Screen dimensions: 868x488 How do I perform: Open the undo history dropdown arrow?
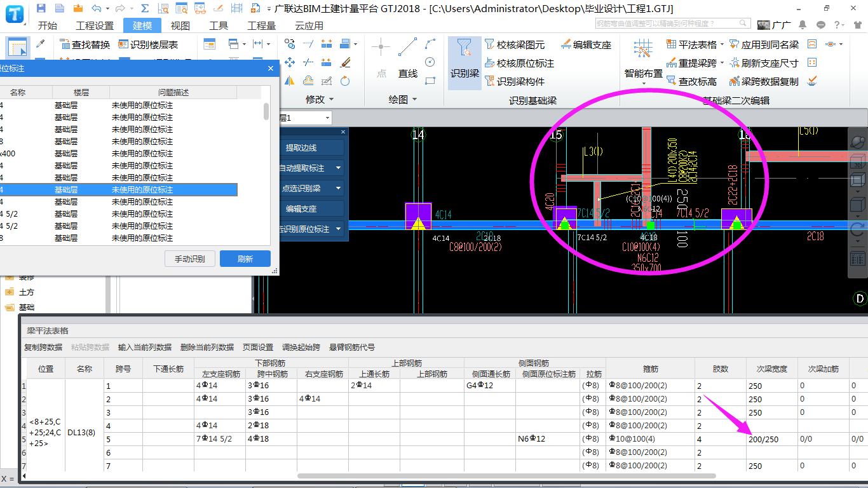[107, 8]
